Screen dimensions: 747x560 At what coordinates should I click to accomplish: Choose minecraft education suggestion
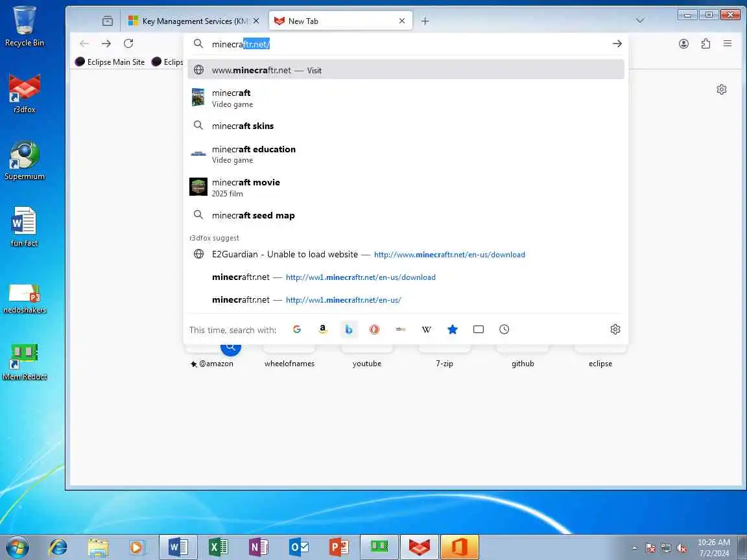pyautogui.click(x=406, y=154)
